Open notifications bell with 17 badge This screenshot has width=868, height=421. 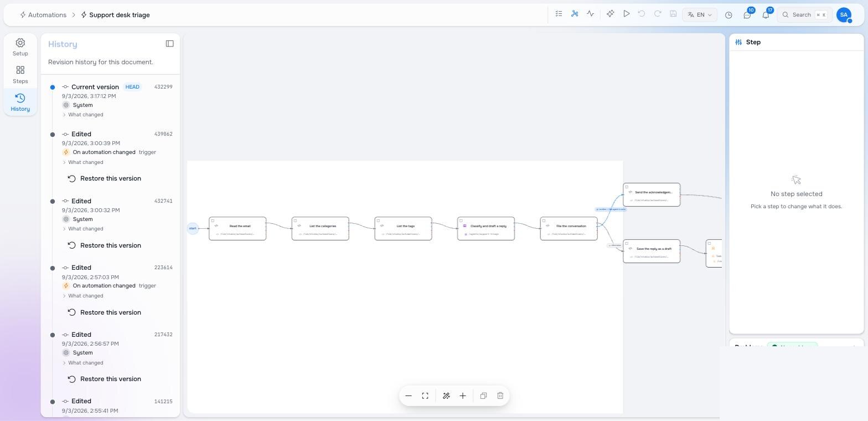(766, 15)
